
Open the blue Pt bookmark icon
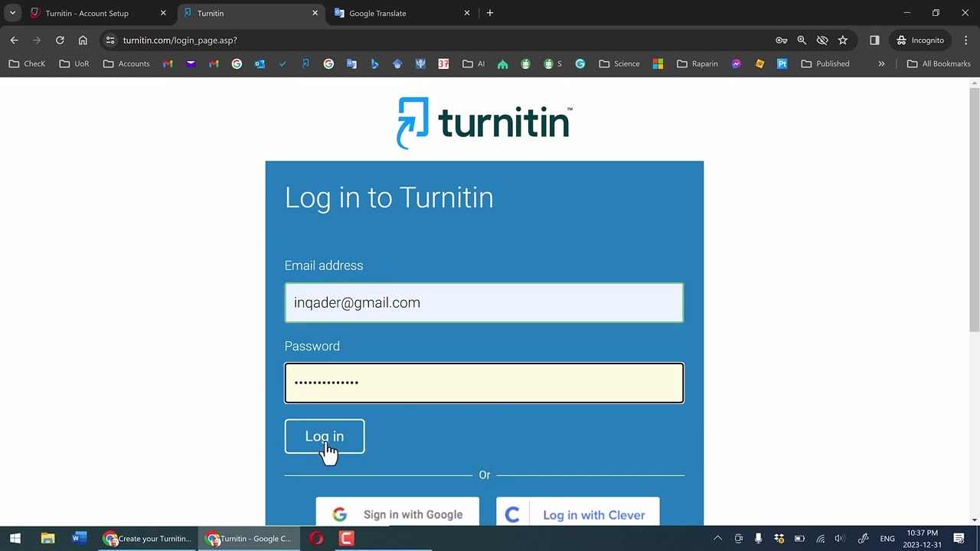tap(782, 64)
